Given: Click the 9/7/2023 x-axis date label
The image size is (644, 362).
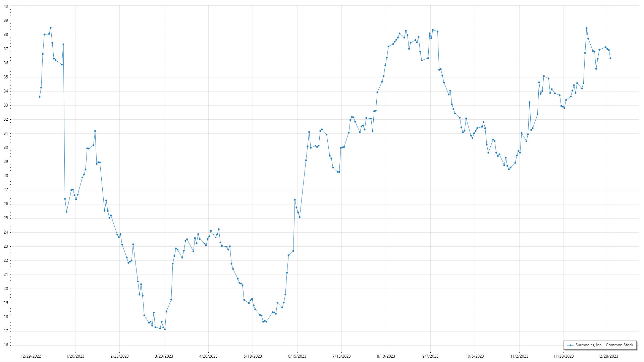Looking at the screenshot, I should (x=430, y=356).
